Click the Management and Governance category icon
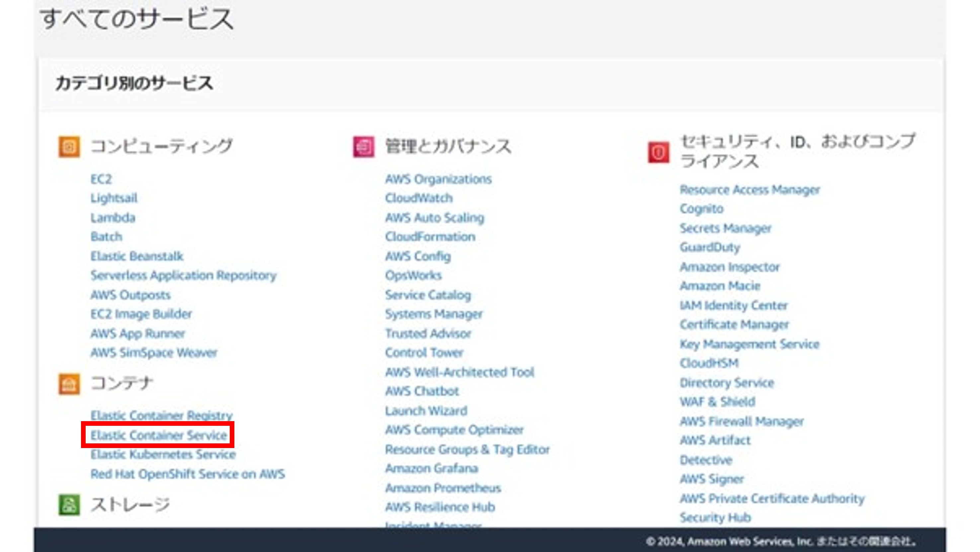This screenshot has width=980, height=552. pyautogui.click(x=364, y=146)
